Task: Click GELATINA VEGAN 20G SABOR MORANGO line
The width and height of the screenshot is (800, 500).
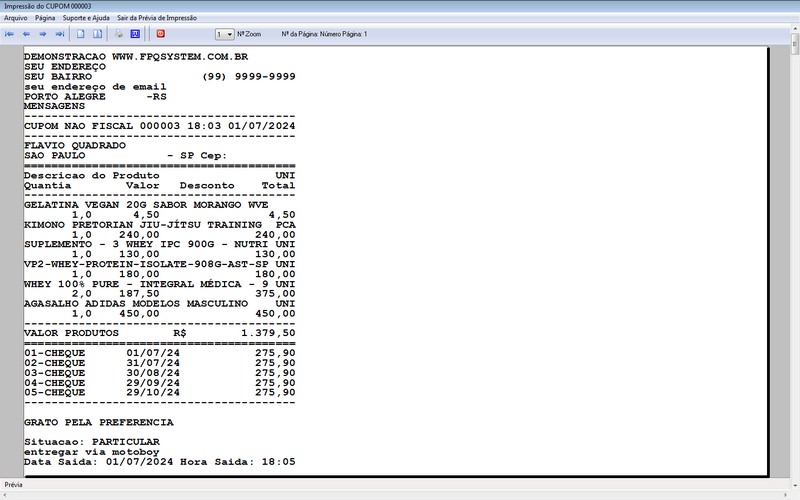Action: click(x=146, y=205)
